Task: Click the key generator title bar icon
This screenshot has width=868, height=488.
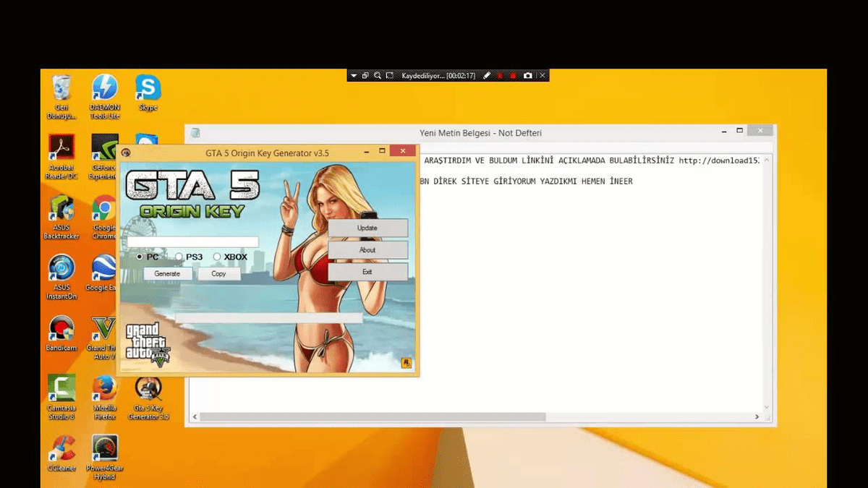Action: pyautogui.click(x=126, y=153)
